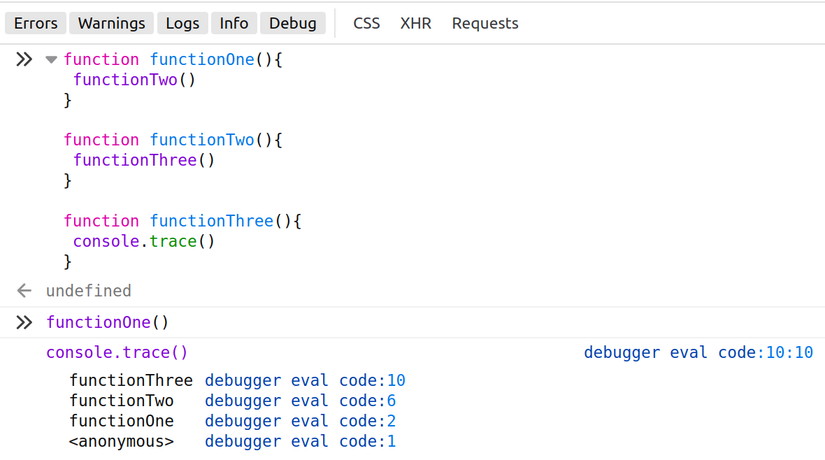Image resolution: width=825 pixels, height=460 pixels.
Task: Click the undefined result value
Action: [88, 291]
